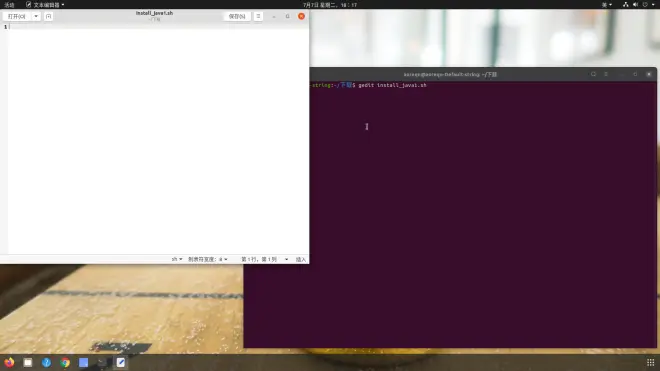Open the gedit hamburger menu
The height and width of the screenshot is (371, 660).
258,16
